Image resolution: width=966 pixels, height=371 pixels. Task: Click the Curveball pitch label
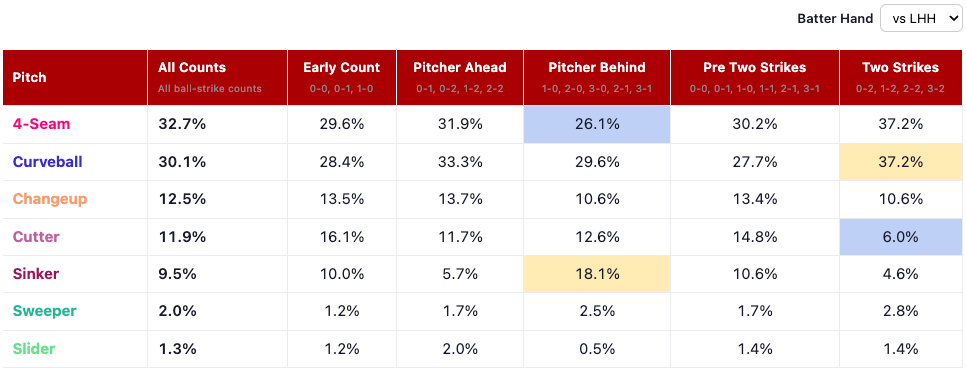pos(47,161)
